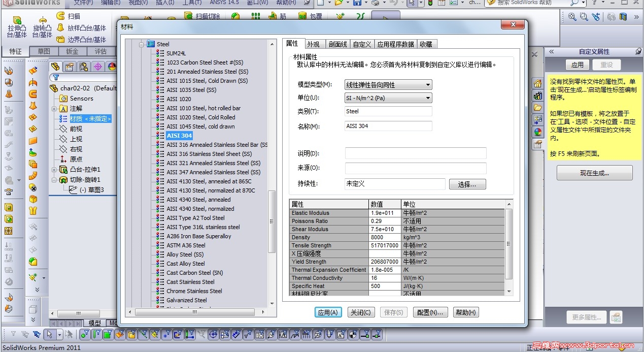This screenshot has width=644, height=352.
Task: Select 前视 plane in feature tree
Action: coord(76,129)
